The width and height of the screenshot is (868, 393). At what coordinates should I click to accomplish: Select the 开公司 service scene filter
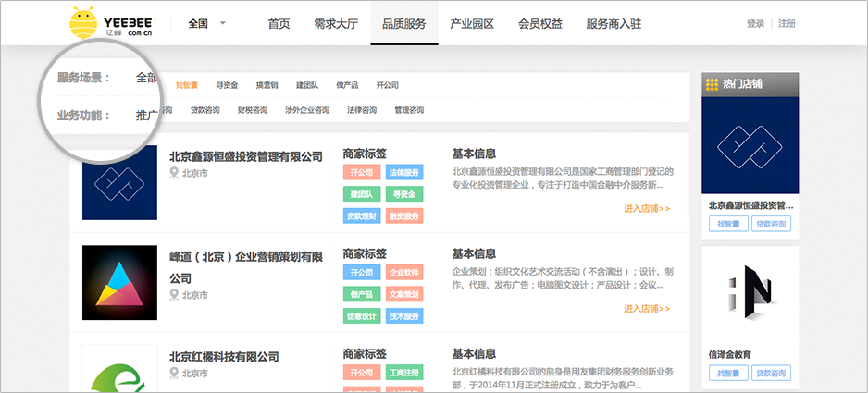point(388,85)
